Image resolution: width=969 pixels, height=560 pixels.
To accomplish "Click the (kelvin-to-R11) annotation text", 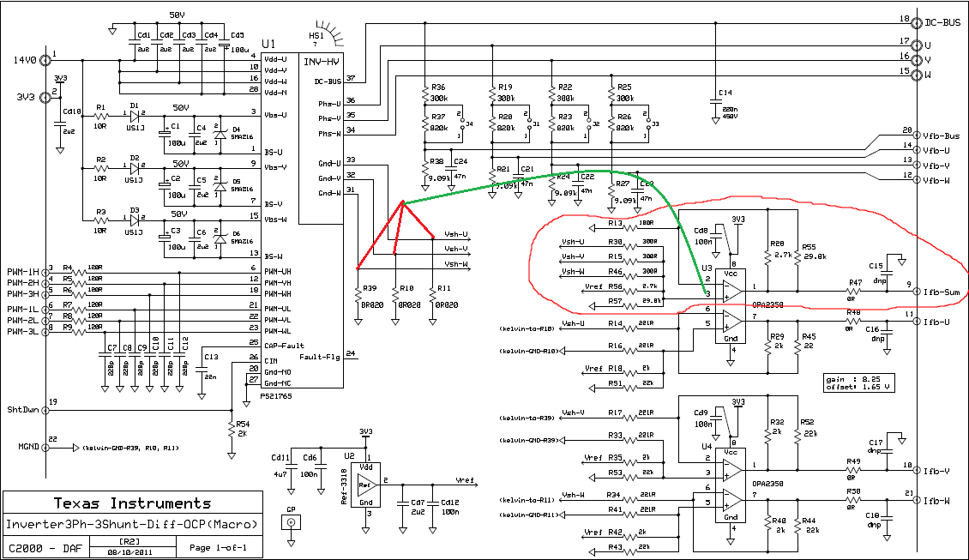I will 527,500.
